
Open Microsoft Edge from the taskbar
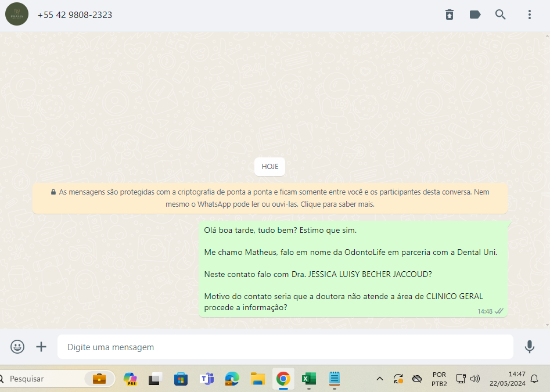point(232,379)
